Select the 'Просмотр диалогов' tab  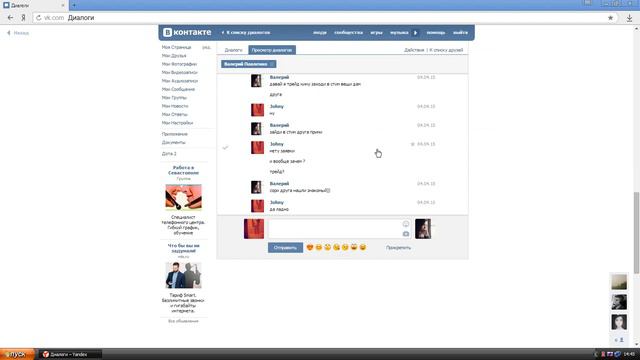[x=272, y=50]
